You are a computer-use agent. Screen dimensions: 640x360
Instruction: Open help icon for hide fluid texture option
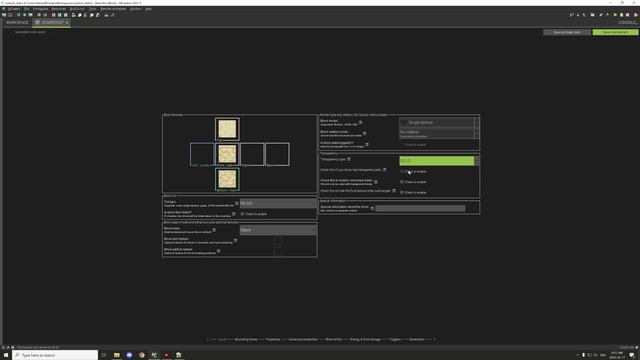pos(394,190)
